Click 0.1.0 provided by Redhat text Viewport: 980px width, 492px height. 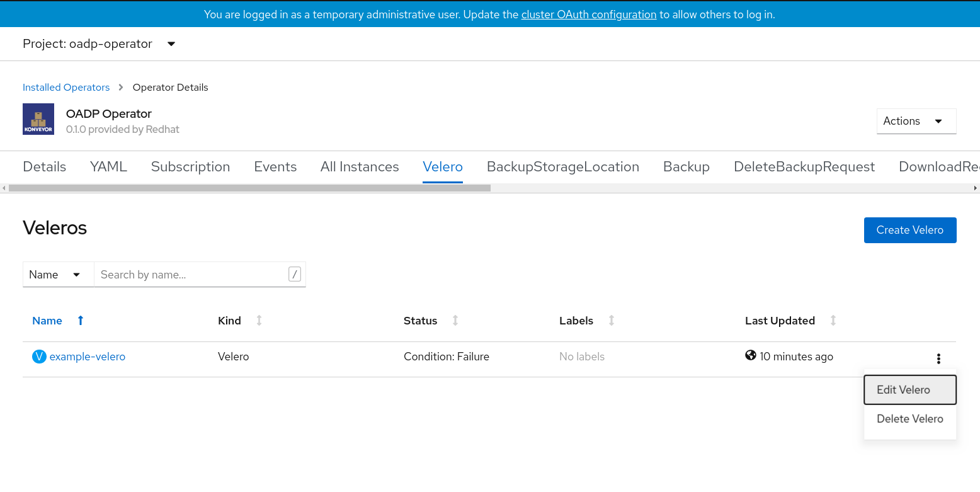[x=123, y=129]
